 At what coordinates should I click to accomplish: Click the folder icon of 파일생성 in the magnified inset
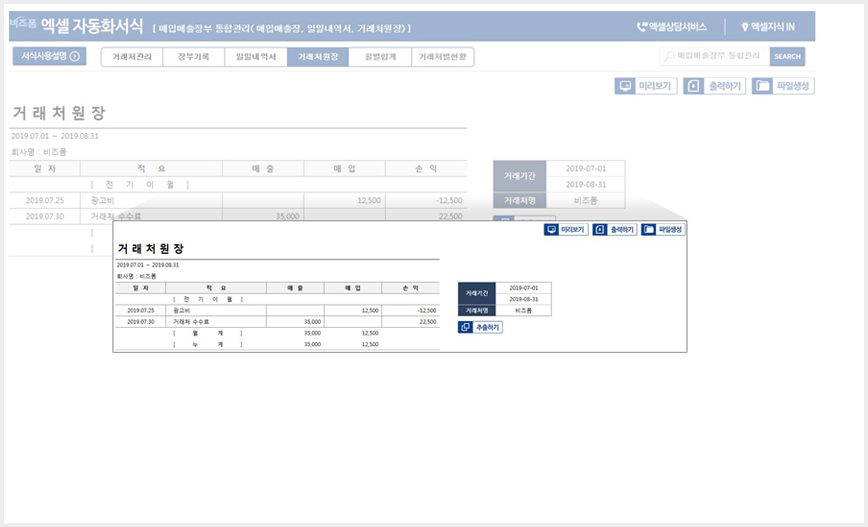[648, 229]
